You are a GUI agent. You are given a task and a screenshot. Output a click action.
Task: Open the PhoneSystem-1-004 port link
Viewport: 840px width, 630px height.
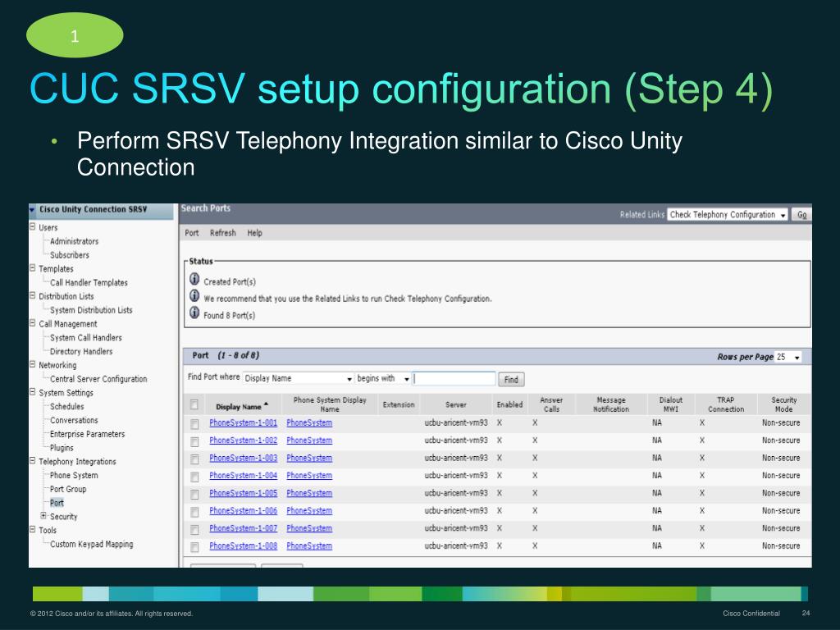click(x=243, y=475)
